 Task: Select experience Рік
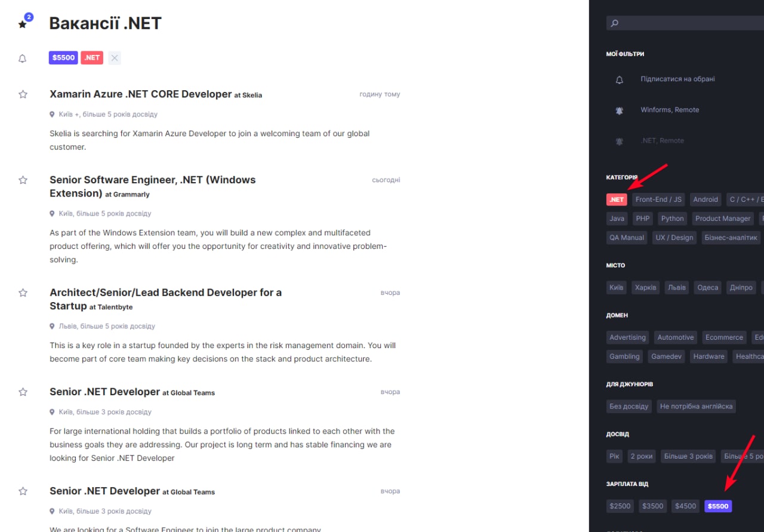tap(615, 456)
